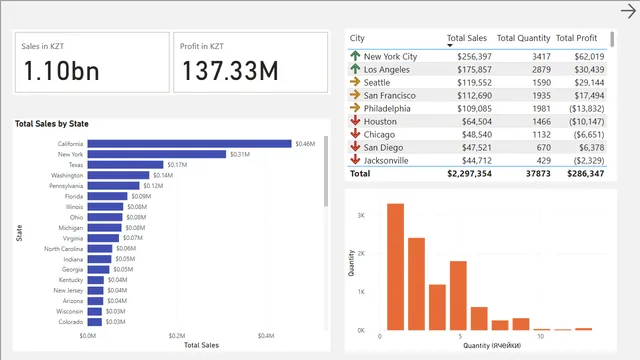Viewport: 640px width, 360px height.
Task: Click the New Jersey state label
Action: click(68, 290)
